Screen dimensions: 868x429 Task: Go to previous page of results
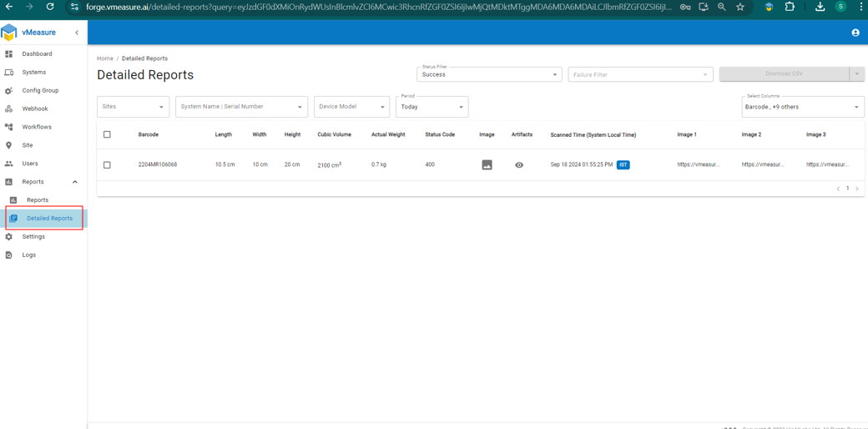[x=838, y=189]
